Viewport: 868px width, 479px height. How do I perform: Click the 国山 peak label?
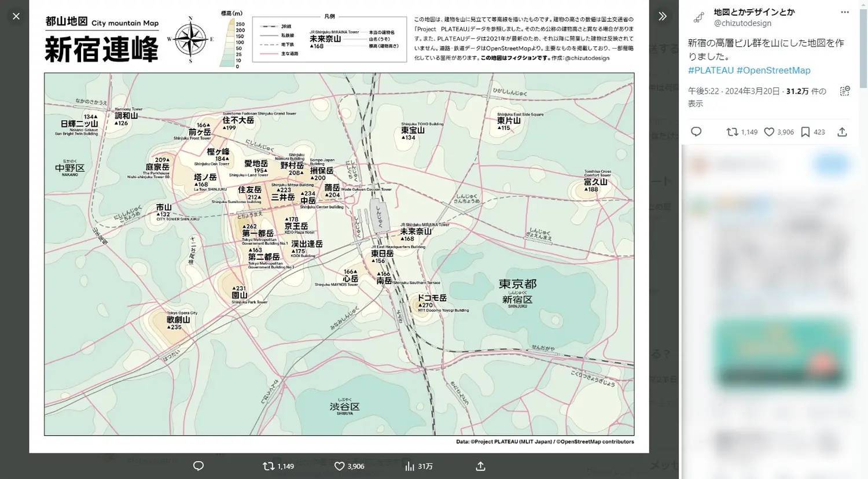pyautogui.click(x=240, y=295)
